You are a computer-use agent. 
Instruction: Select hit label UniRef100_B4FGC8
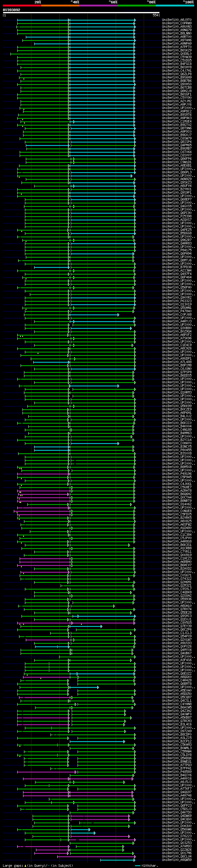[177, 64]
